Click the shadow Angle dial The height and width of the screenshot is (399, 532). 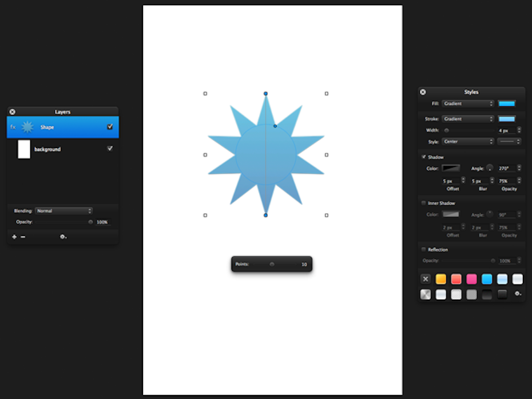[x=490, y=167]
